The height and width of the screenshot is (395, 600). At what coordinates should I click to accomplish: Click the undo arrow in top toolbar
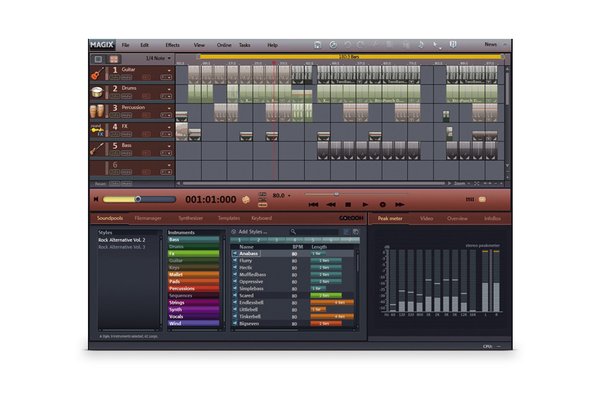347,45
